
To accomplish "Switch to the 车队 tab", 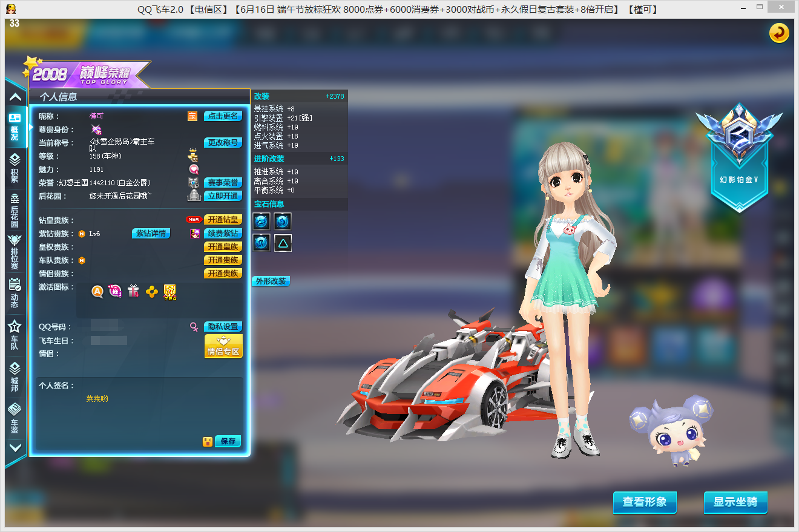I will click(x=15, y=335).
